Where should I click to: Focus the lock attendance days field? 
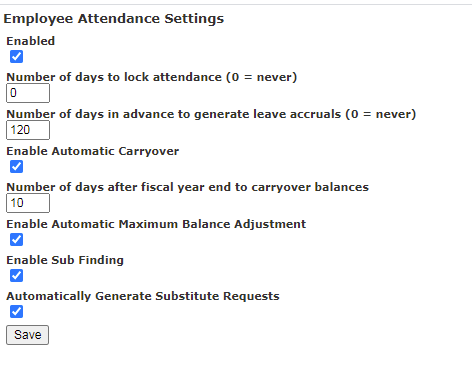coord(28,93)
